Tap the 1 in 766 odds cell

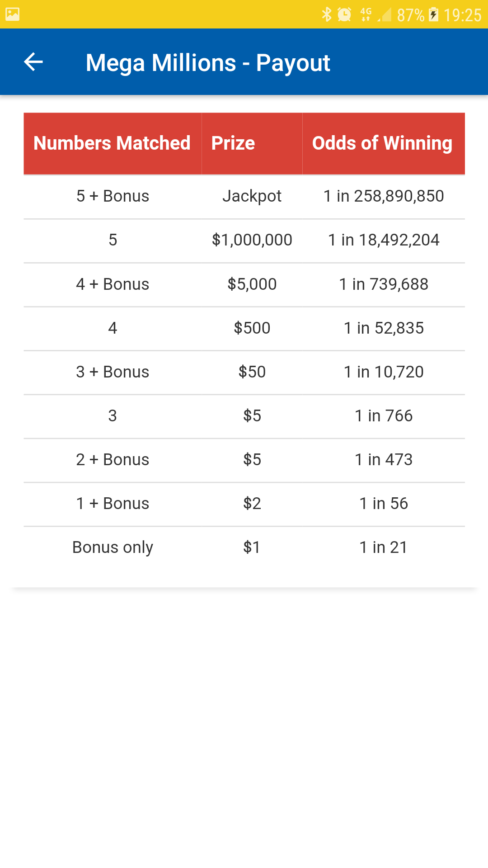(x=384, y=416)
